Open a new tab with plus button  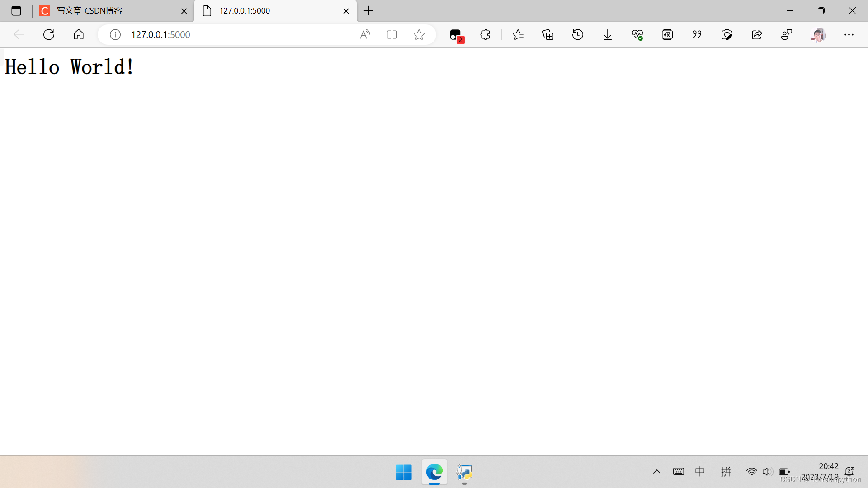coord(369,11)
